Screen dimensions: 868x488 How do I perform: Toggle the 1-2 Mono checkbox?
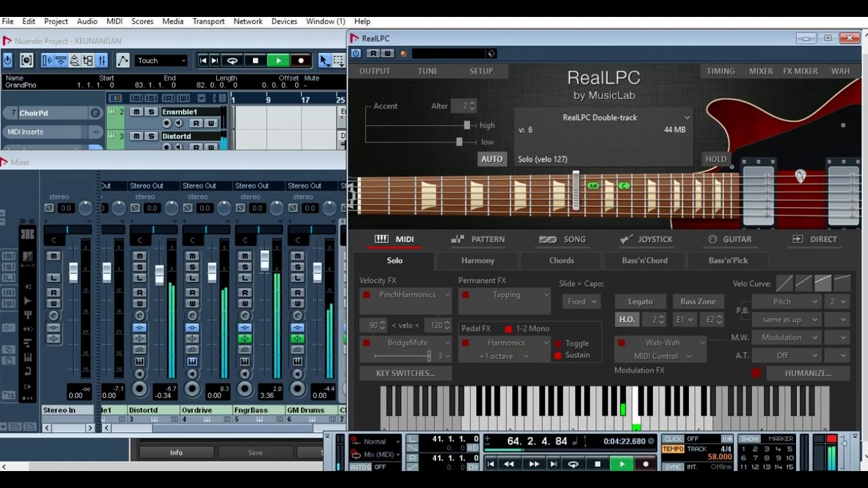point(509,329)
